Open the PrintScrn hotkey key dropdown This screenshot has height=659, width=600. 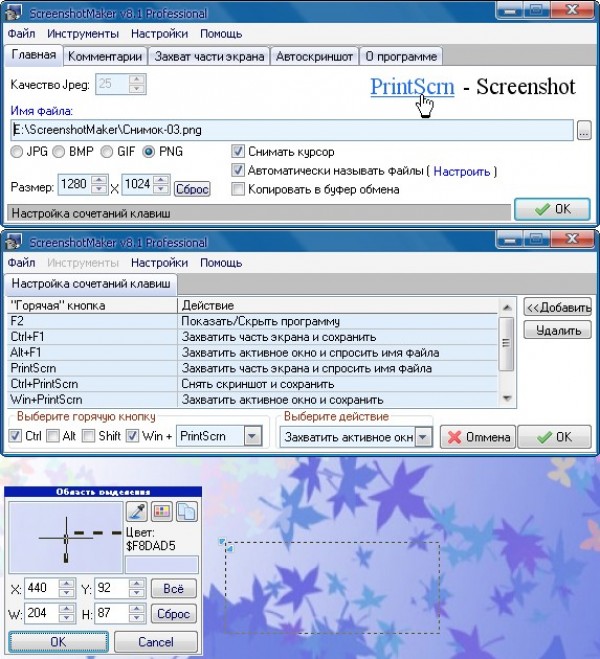point(253,436)
